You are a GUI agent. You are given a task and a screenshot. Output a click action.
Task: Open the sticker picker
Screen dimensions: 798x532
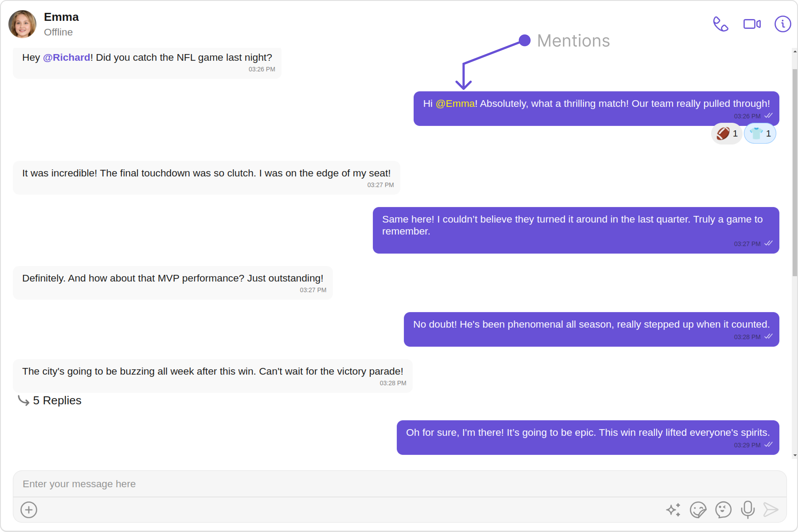698,510
